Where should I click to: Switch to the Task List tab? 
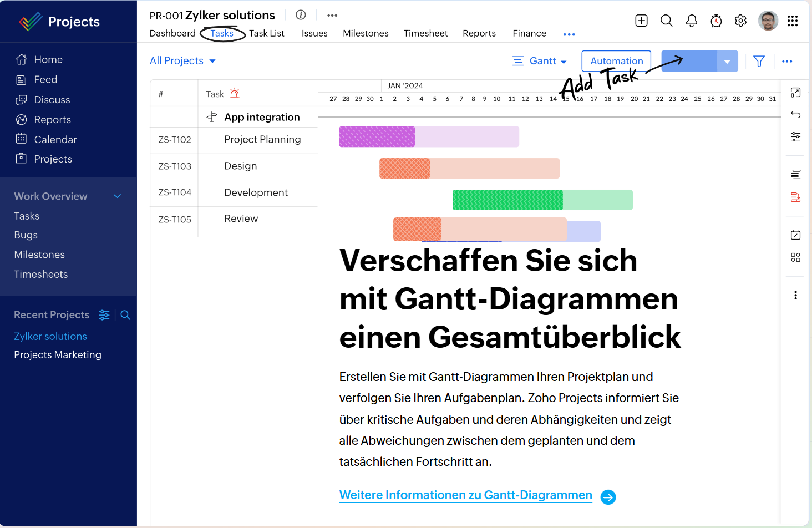[267, 33]
